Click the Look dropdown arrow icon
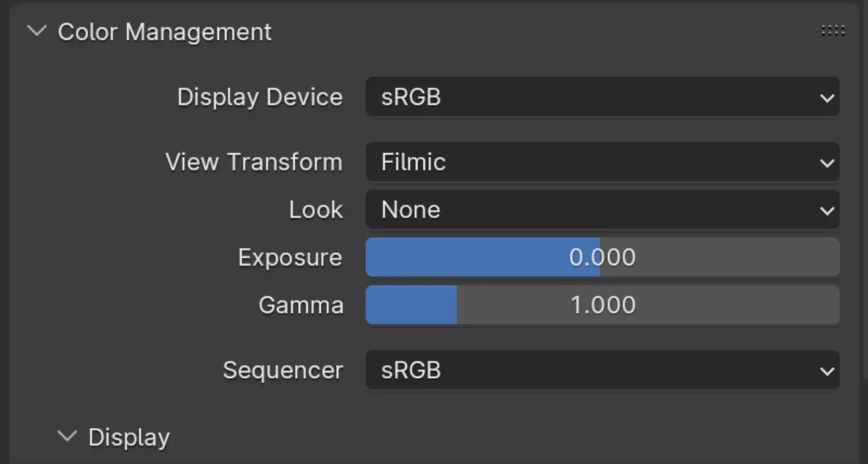868x464 pixels. (827, 210)
